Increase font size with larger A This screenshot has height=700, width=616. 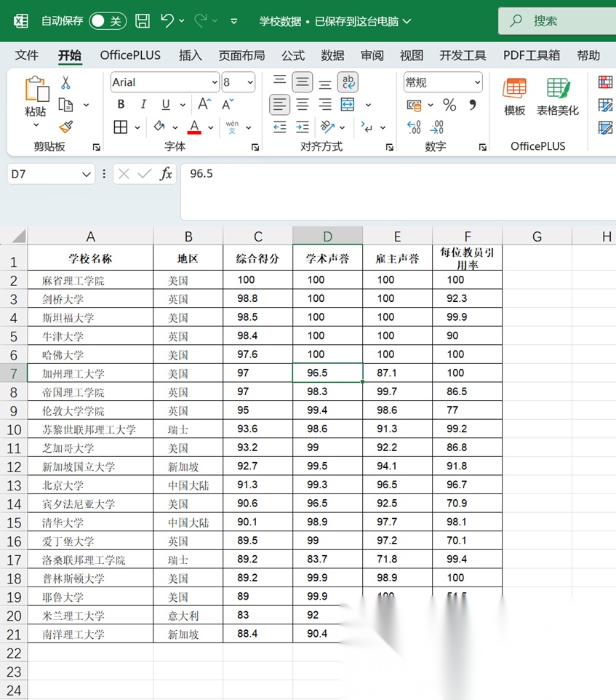click(204, 105)
